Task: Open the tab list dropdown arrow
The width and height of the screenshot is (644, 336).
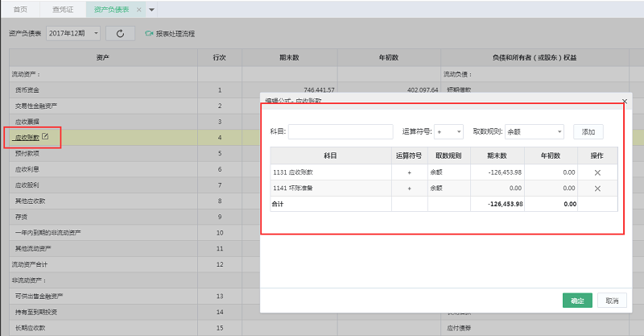Action: point(152,9)
